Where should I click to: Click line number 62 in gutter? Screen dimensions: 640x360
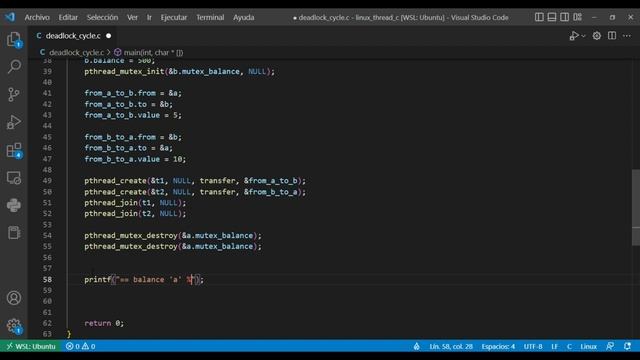coord(47,323)
